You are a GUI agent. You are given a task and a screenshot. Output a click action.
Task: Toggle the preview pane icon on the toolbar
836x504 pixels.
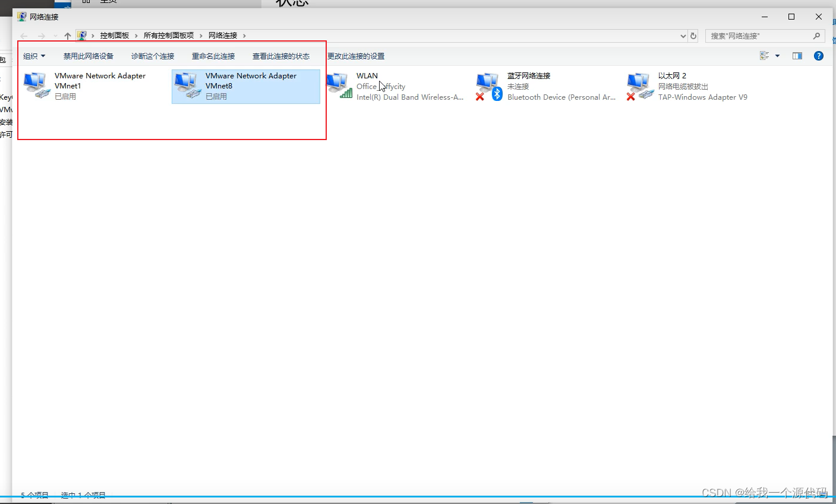tap(797, 55)
